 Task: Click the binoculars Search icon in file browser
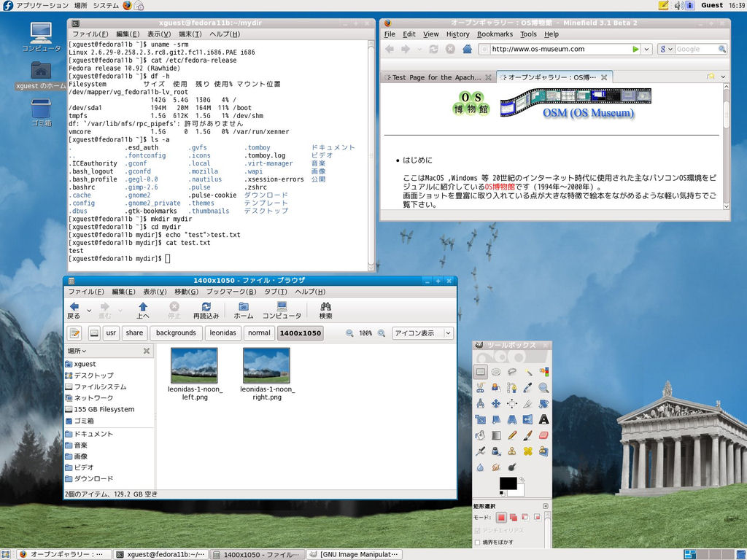click(x=326, y=310)
